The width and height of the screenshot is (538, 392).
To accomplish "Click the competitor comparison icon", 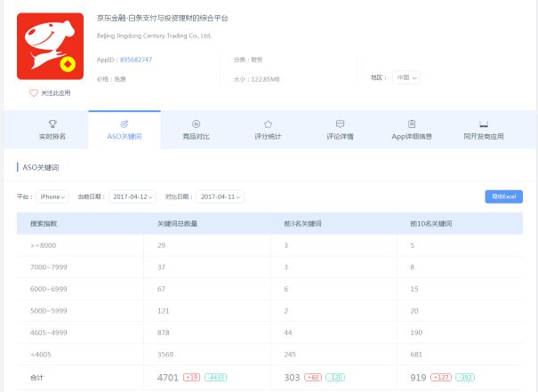I will click(196, 124).
